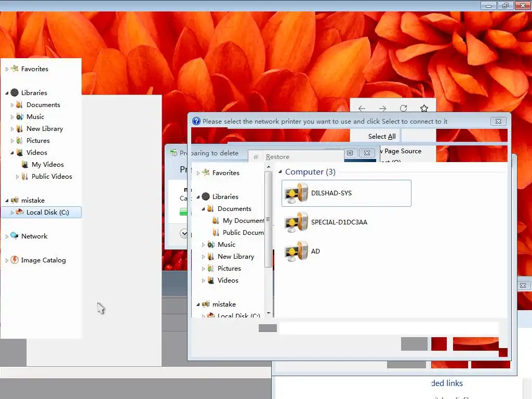Click My Videos folder icon
The height and width of the screenshot is (399, 532).
point(25,164)
